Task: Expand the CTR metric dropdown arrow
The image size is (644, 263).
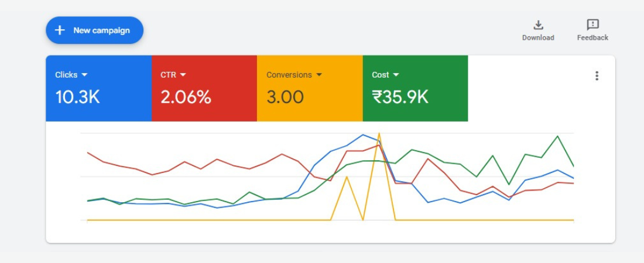Action: pos(183,75)
